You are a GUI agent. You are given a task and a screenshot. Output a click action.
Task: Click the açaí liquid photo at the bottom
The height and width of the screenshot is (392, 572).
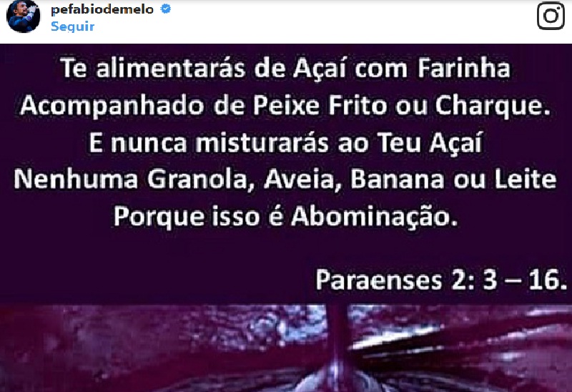[286, 348]
